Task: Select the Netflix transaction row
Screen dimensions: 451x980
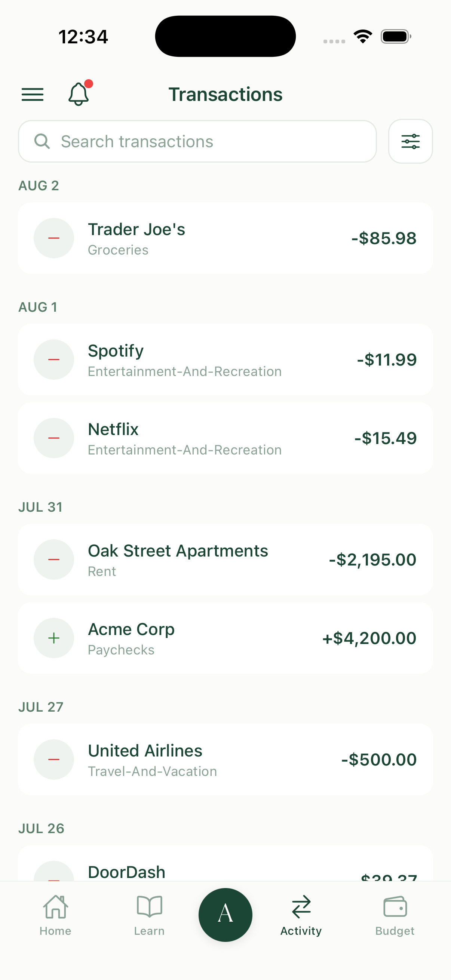Action: coord(225,438)
